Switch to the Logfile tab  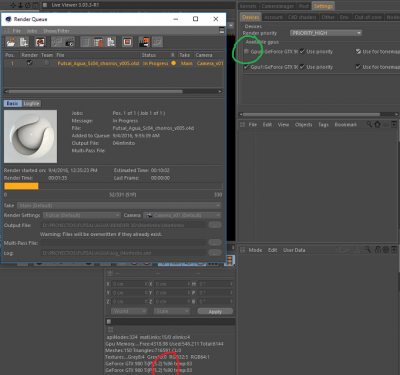click(x=32, y=104)
